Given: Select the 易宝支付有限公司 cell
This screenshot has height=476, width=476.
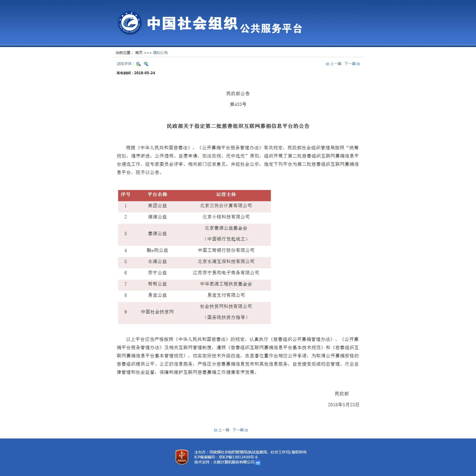Looking at the screenshot, I should [226, 295].
